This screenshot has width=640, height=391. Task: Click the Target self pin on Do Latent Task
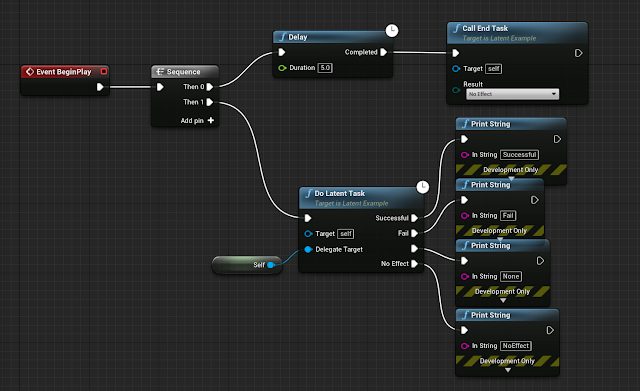309,234
